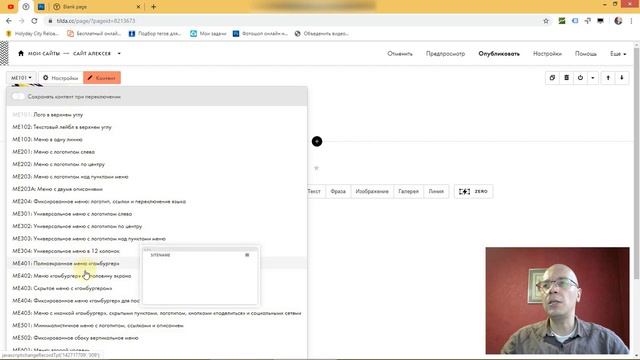The image size is (640, 360).
Task: Select ME401 fullscreen hamburger menu
Action: pyautogui.click(x=66, y=263)
